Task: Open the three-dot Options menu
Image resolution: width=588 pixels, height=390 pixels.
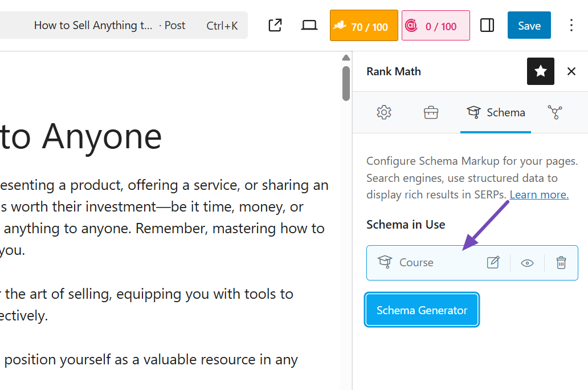Action: click(571, 26)
